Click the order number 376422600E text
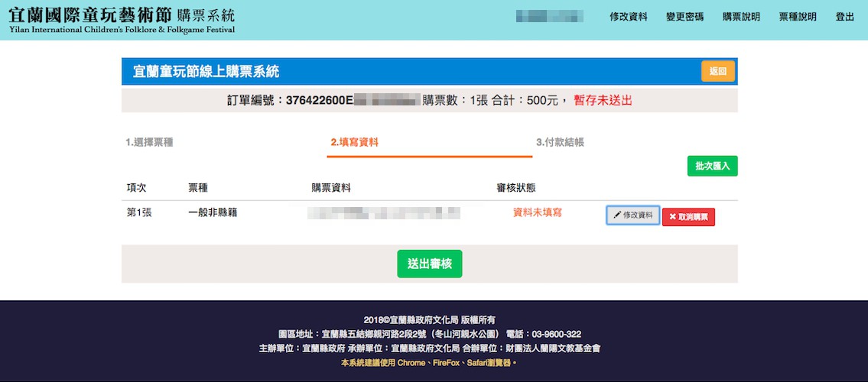 tap(320, 101)
